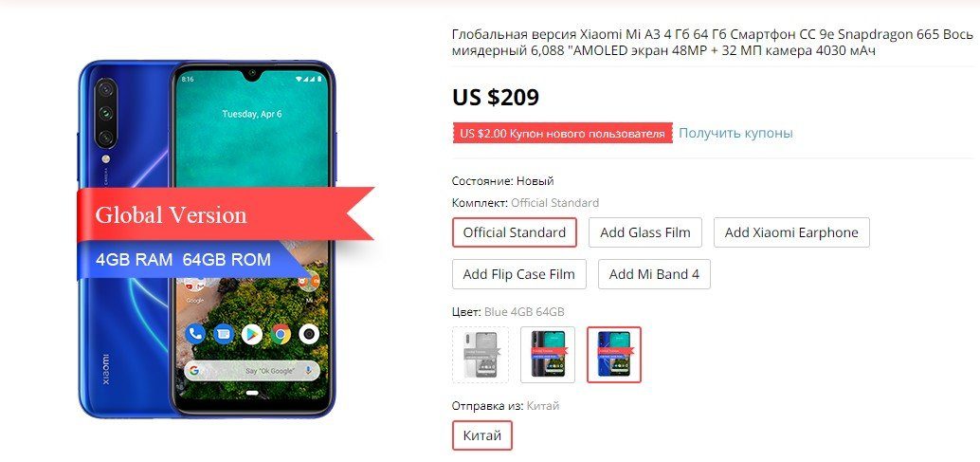Select the blue 4GB 64GB color thumbnail
This screenshot has height=462, width=980.
614,355
